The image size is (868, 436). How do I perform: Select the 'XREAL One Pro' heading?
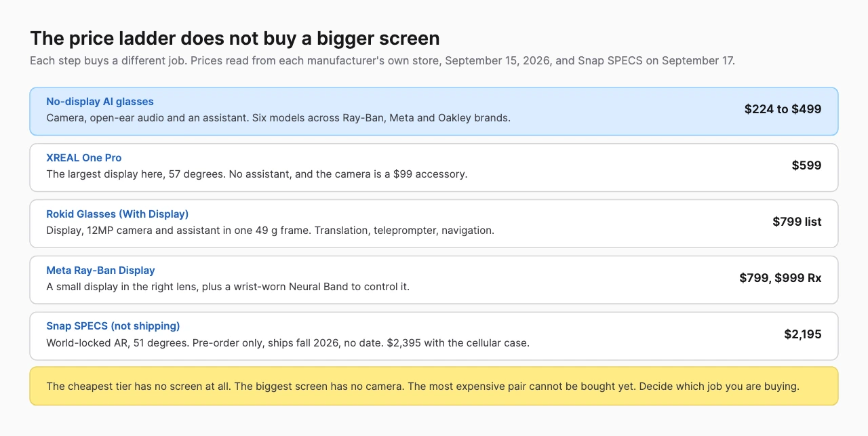click(x=84, y=158)
